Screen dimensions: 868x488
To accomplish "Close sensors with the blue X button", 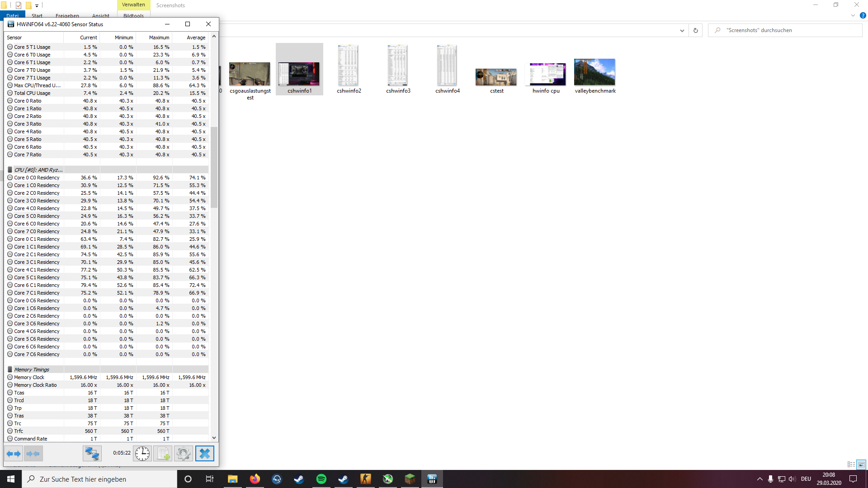I will click(204, 454).
